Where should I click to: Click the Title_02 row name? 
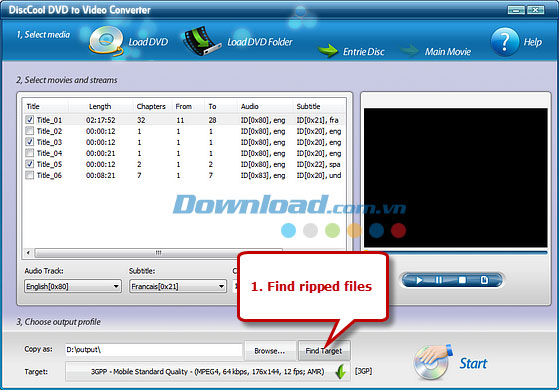click(x=49, y=131)
